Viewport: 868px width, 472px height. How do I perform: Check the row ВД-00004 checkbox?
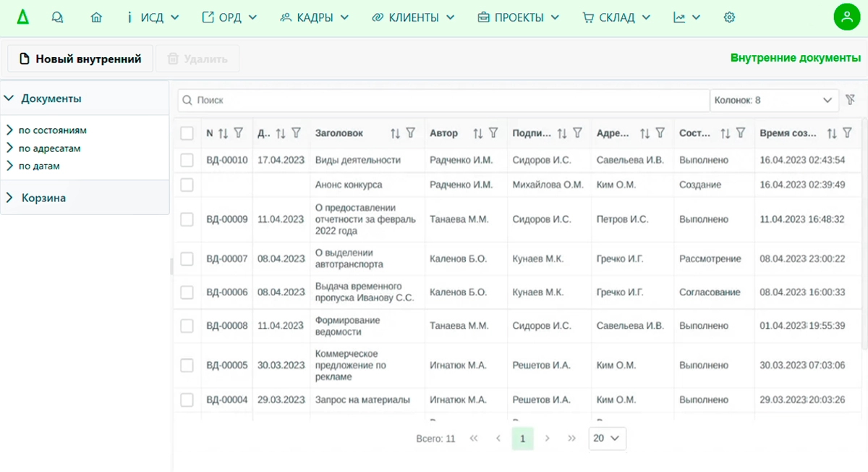point(187,400)
